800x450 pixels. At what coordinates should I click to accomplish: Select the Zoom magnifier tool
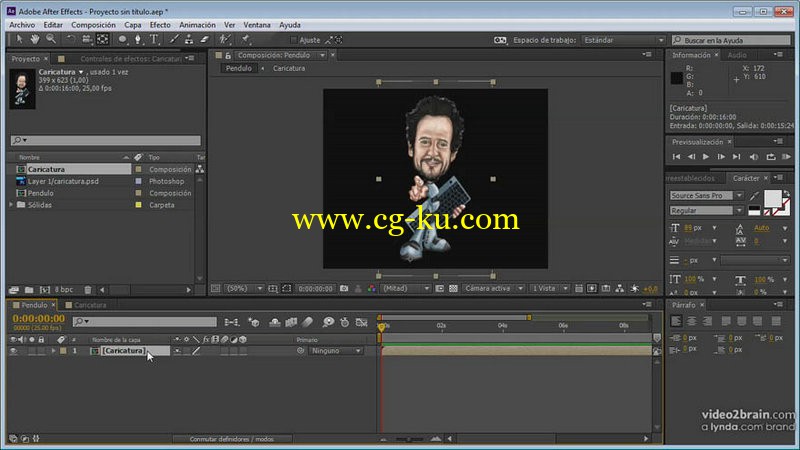(51, 39)
